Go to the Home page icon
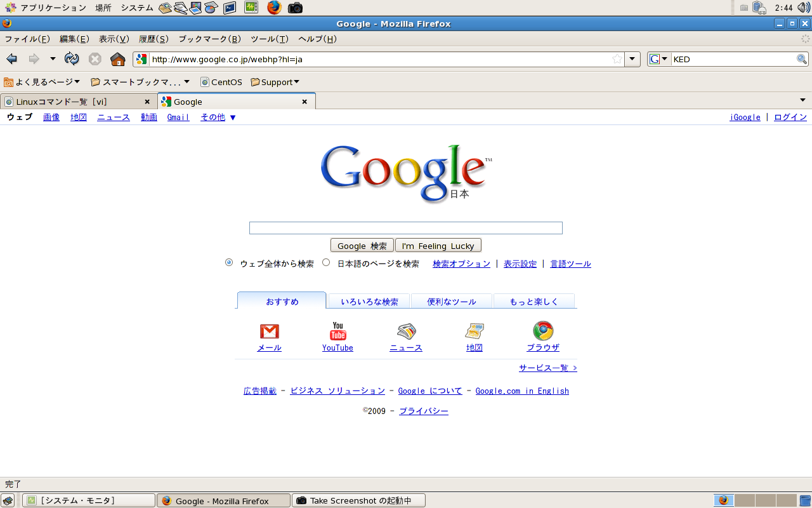This screenshot has width=812, height=508. tap(118, 59)
